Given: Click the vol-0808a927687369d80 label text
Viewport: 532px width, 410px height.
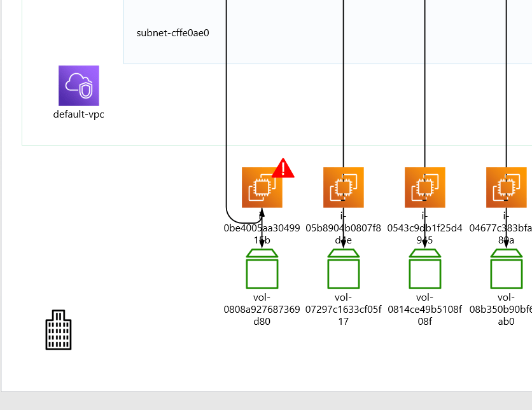Looking at the screenshot, I should [x=263, y=309].
